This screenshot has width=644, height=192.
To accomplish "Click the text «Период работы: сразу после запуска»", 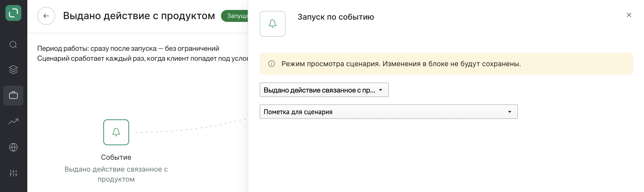I will click(x=97, y=48).
